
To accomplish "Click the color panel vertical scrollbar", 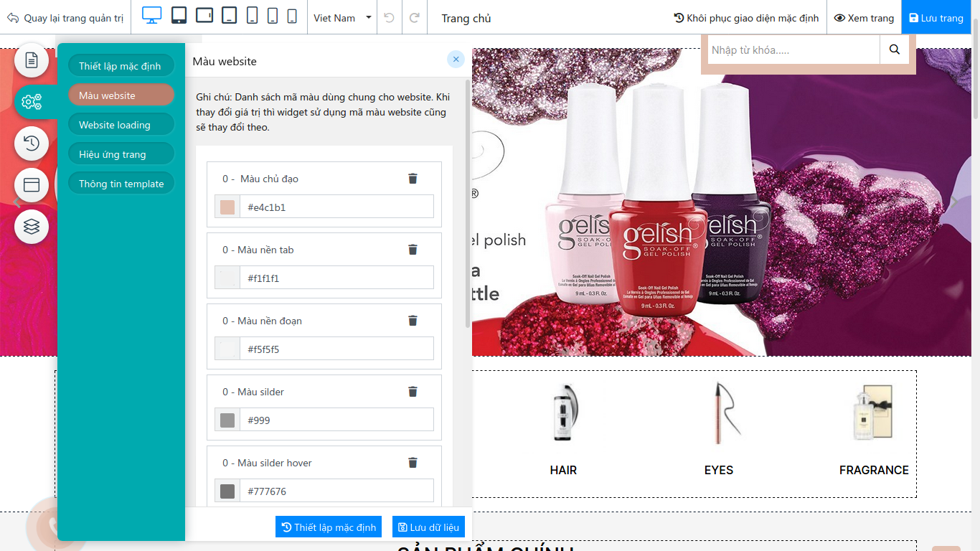I will pos(468,203).
